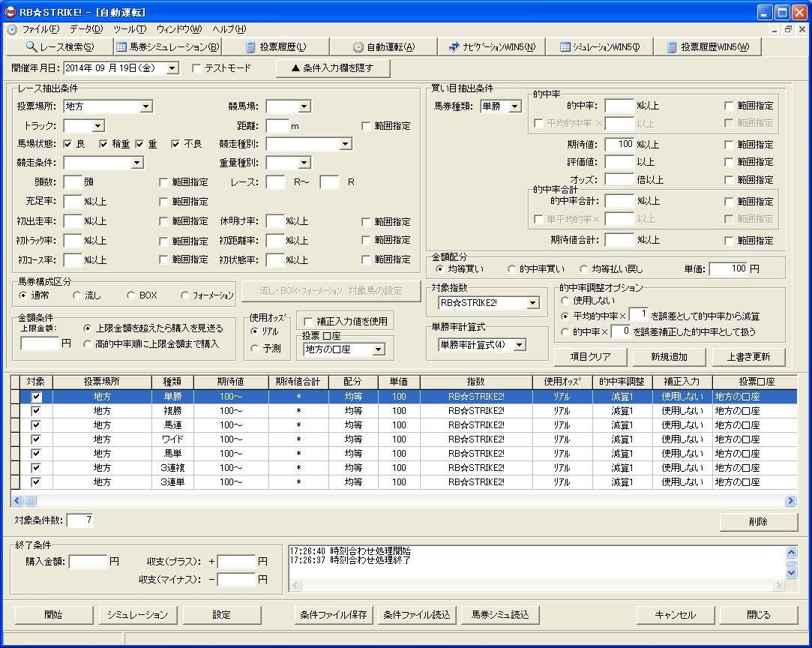
Task: Click the 開始 button
Action: pos(53,615)
